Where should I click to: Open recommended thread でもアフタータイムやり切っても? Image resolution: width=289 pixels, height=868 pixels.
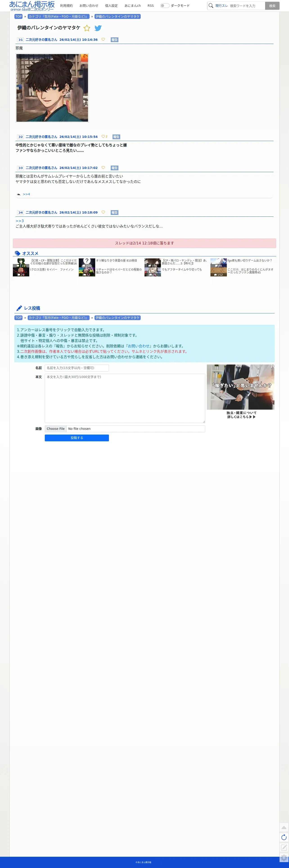[182, 269]
